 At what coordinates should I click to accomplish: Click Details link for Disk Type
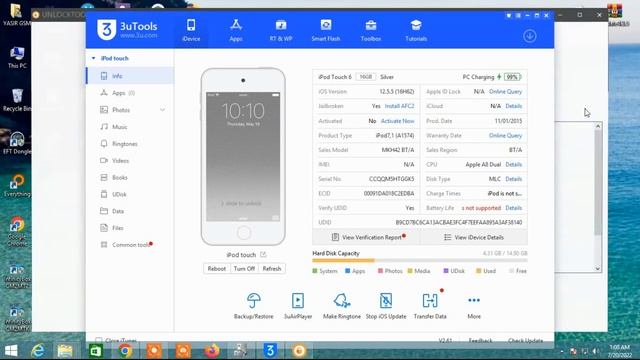pos(513,179)
